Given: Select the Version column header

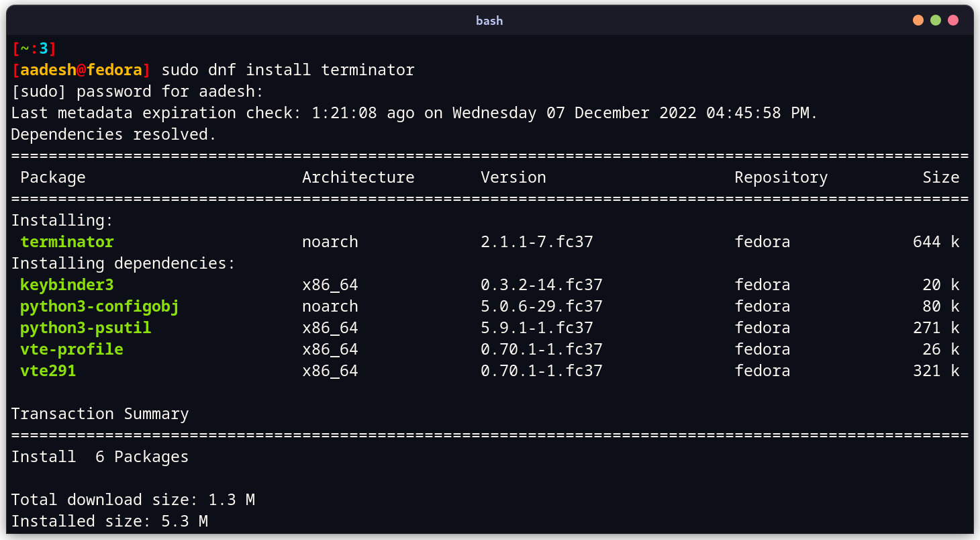Looking at the screenshot, I should (x=513, y=177).
